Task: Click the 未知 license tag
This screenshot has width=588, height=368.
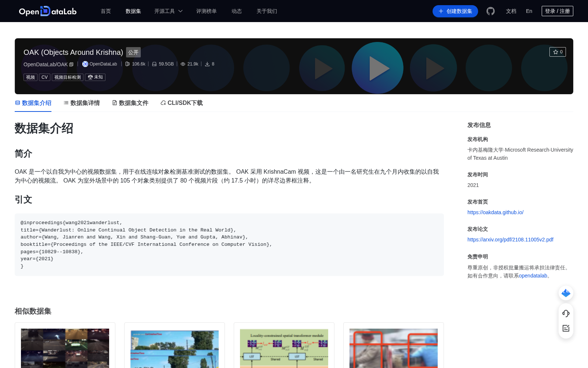Action: (x=95, y=77)
